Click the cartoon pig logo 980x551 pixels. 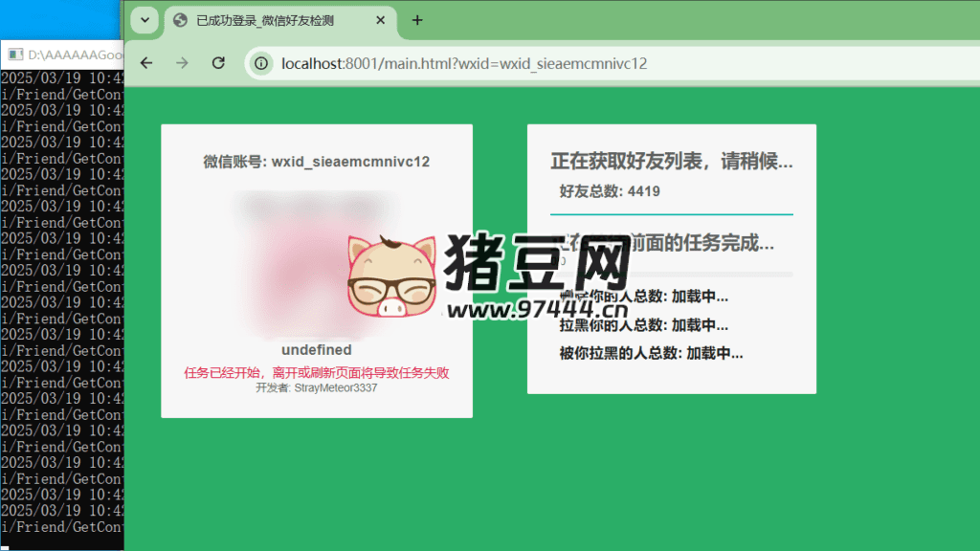point(390,278)
